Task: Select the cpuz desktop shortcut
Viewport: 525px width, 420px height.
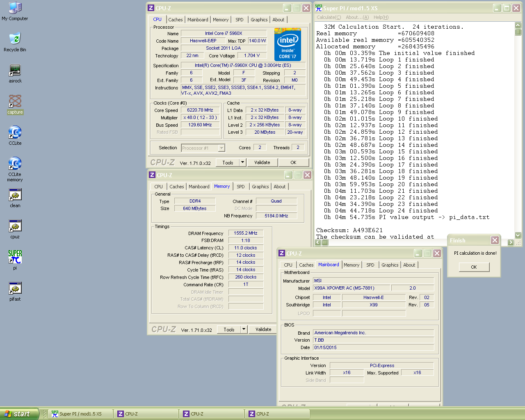Action: 15,229
